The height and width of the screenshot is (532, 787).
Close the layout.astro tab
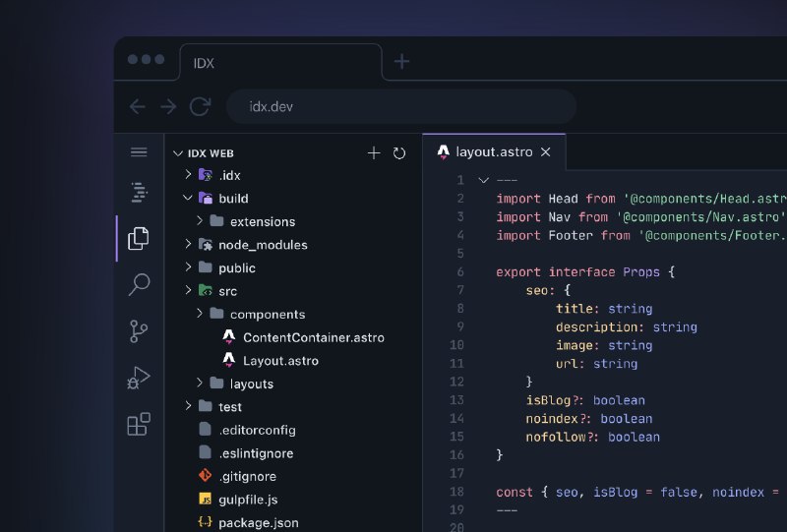coord(546,152)
